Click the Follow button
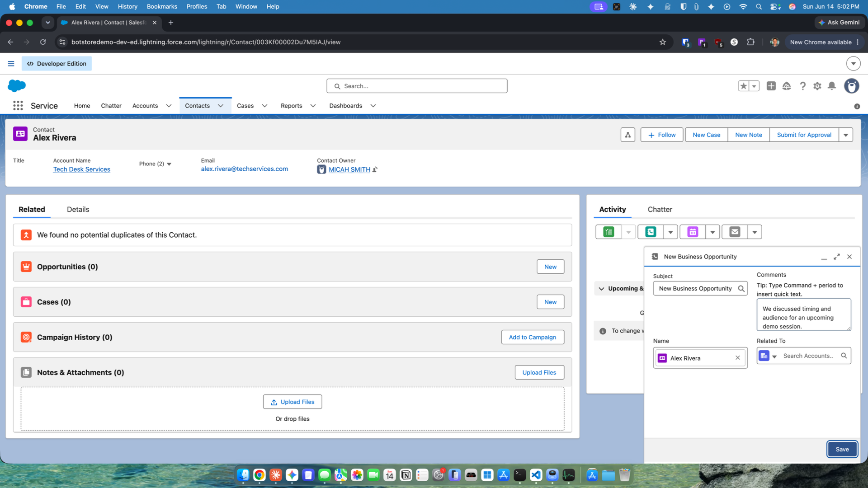Screen dimensions: 868x488 [661, 135]
